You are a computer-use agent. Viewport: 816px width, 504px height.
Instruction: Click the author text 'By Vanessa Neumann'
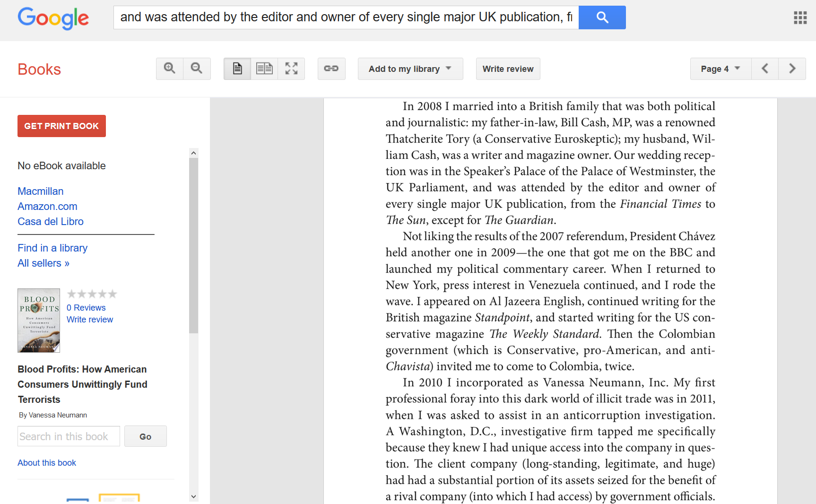[x=53, y=415]
